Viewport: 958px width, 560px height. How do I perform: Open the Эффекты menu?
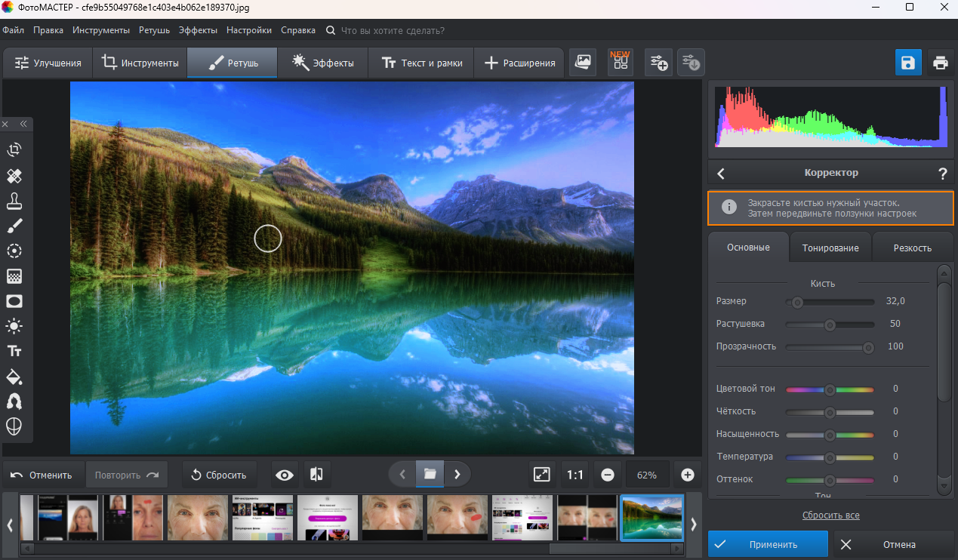(199, 30)
